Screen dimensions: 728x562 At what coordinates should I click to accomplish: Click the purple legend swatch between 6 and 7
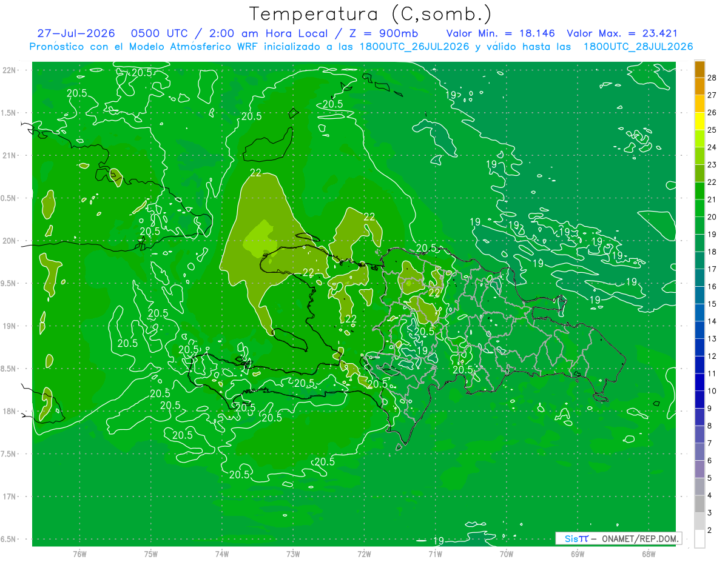pos(699,452)
